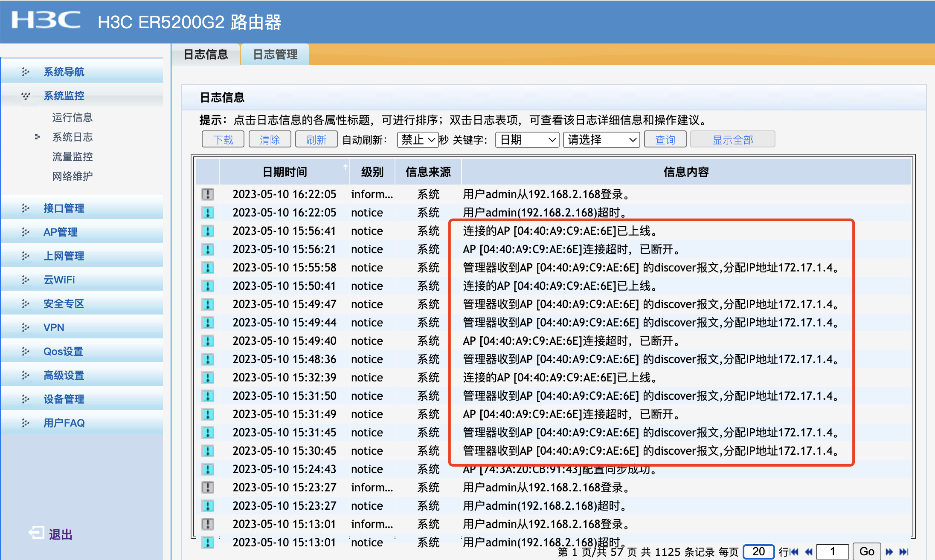This screenshot has height=560, width=935.
Task: Click the rows-per-page input showing 20
Action: [x=758, y=551]
